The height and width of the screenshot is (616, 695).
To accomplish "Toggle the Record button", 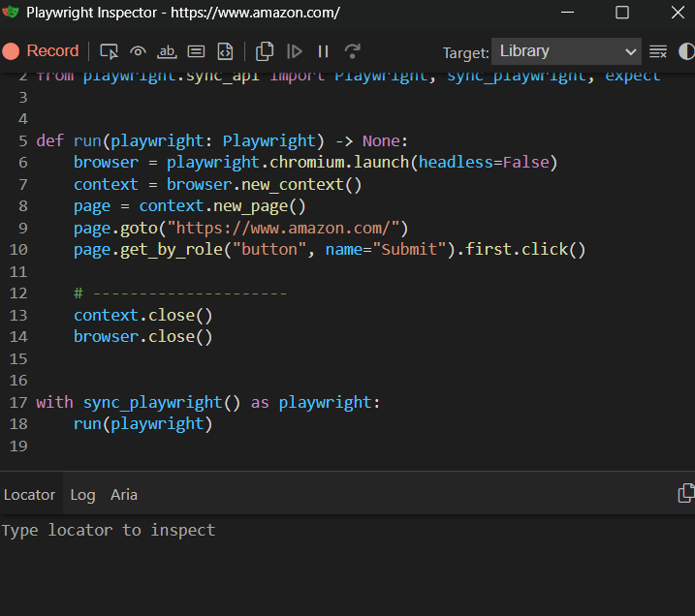I will [41, 51].
